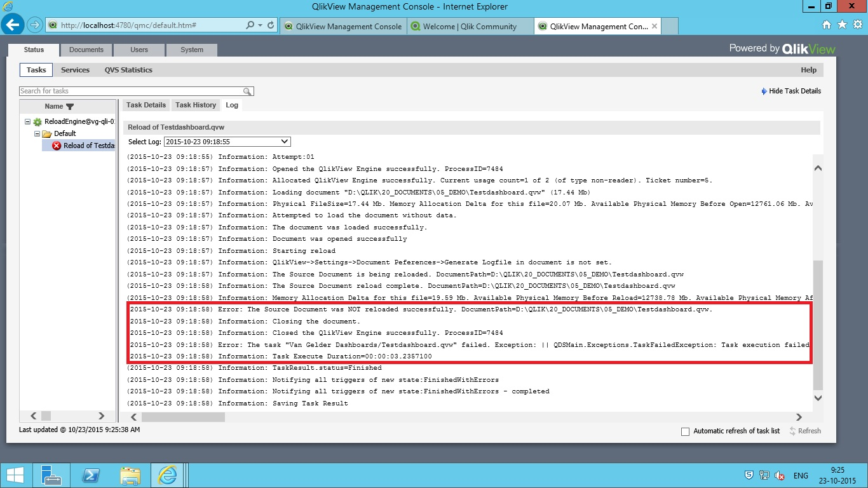Open the Internet Explorer Tools gear icon
The height and width of the screenshot is (488, 868).
[857, 25]
